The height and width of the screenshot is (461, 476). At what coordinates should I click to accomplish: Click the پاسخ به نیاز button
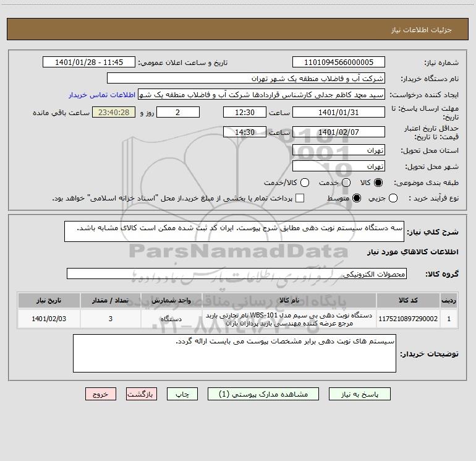click(360, 394)
